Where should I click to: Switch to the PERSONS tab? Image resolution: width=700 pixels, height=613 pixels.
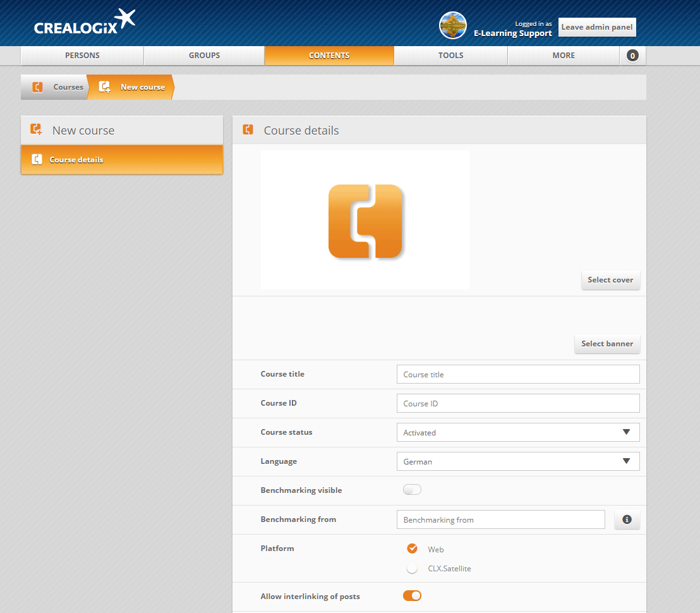coord(82,56)
